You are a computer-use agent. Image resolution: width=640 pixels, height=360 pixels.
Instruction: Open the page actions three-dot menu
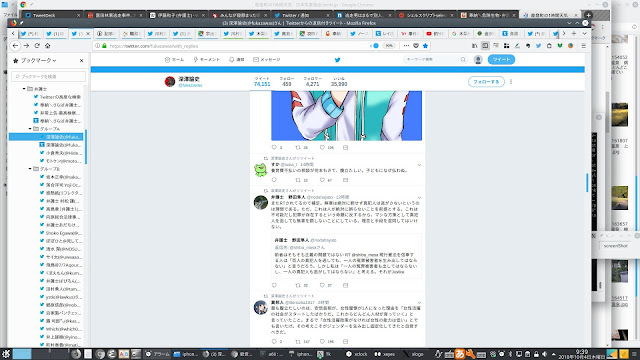406,46
